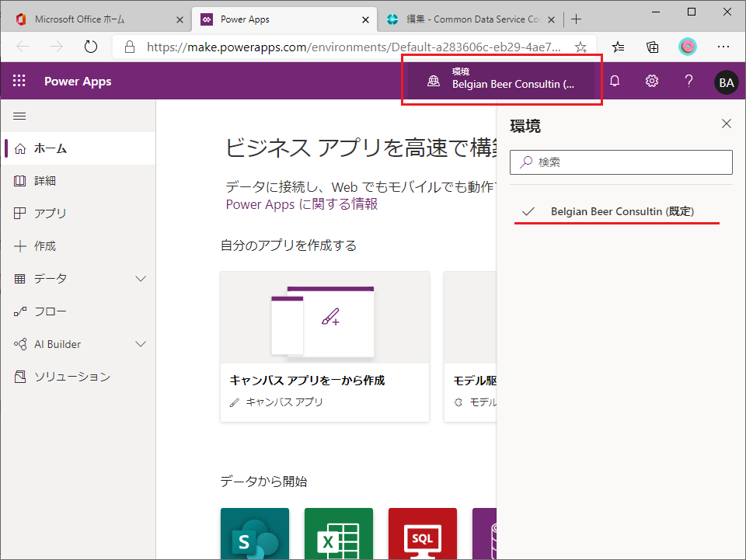Switch to the Common Data Service tab
This screenshot has height=560, width=746.
coord(469,19)
